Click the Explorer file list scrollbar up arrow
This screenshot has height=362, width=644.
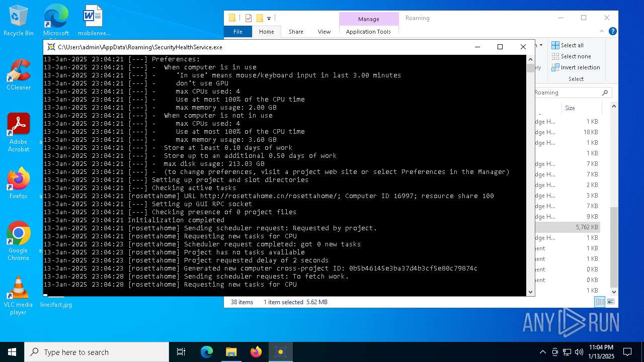point(614,106)
